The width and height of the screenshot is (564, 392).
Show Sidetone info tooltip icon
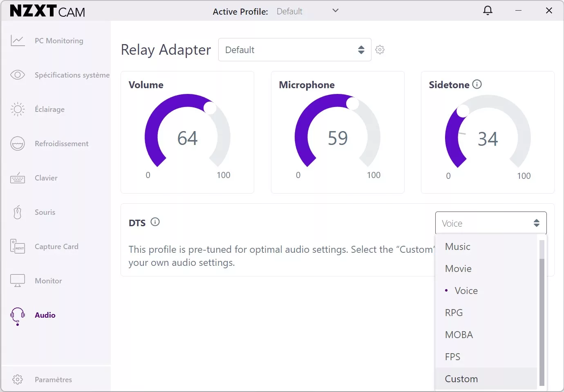(x=477, y=85)
